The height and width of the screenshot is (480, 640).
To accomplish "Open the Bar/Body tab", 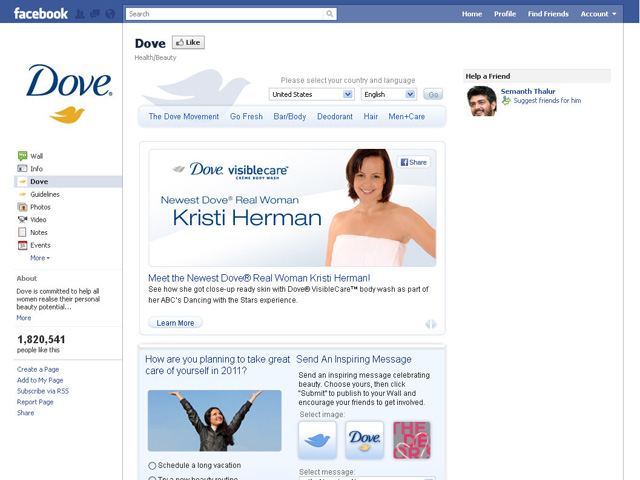I will coord(290,116).
